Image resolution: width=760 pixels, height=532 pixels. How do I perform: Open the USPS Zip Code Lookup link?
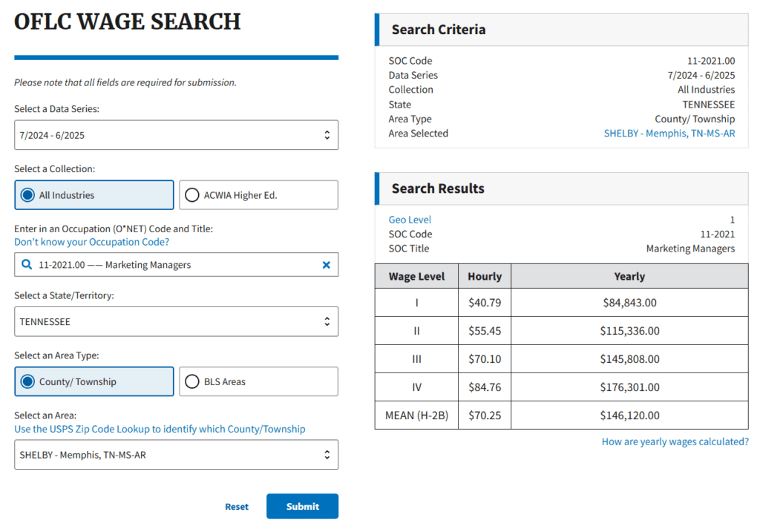160,429
